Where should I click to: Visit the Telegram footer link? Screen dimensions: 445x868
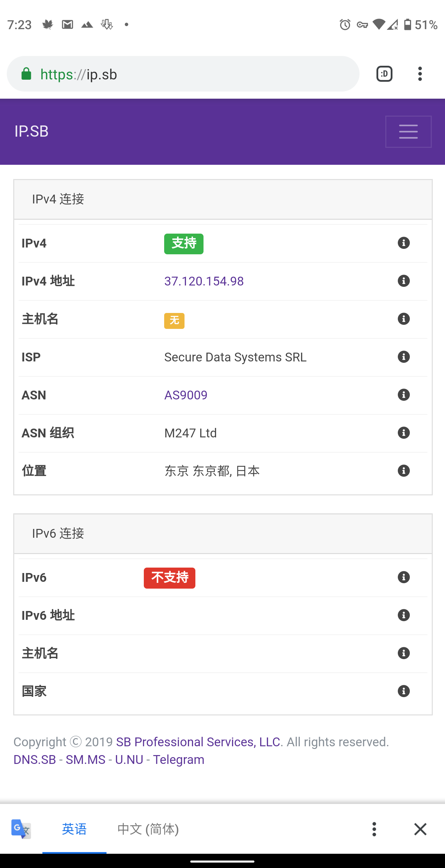(x=178, y=760)
